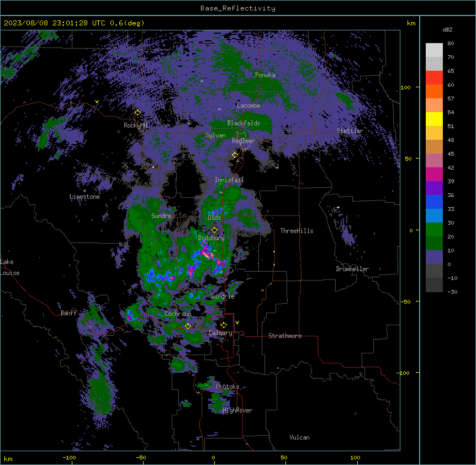Click the yellow diamond marker below RedDeer

(x=235, y=155)
